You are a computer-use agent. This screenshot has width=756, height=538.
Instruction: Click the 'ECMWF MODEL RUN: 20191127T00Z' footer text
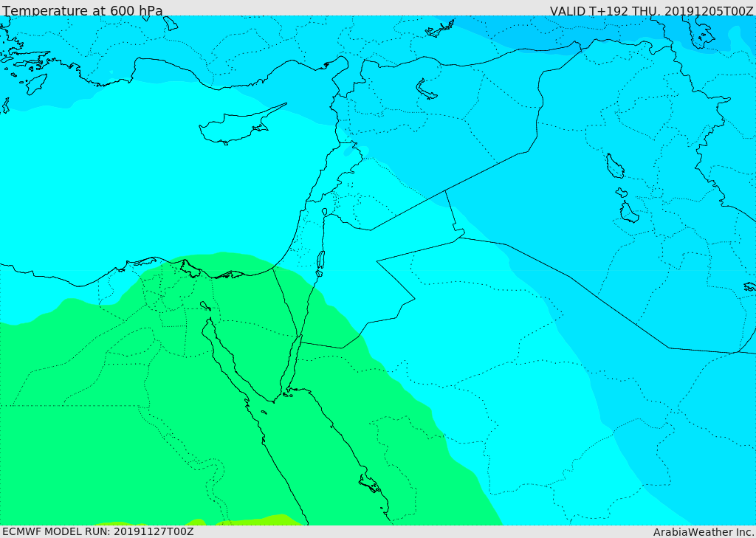pos(98,531)
